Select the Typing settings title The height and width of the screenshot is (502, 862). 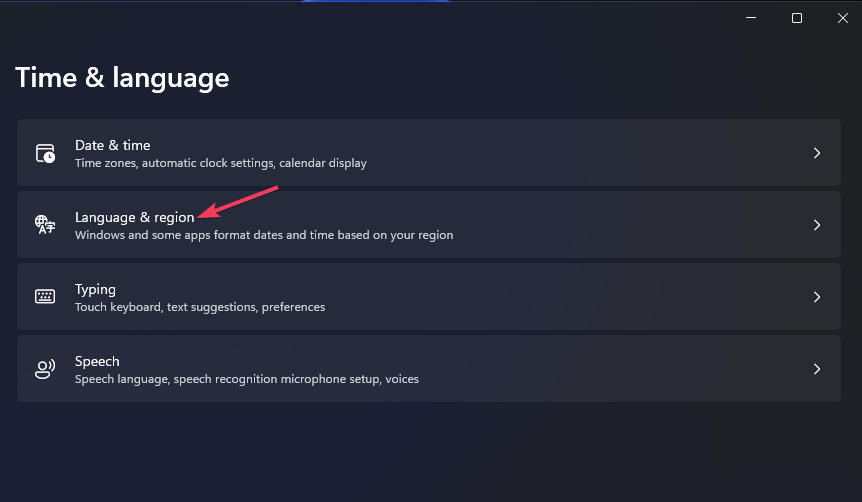click(x=95, y=290)
